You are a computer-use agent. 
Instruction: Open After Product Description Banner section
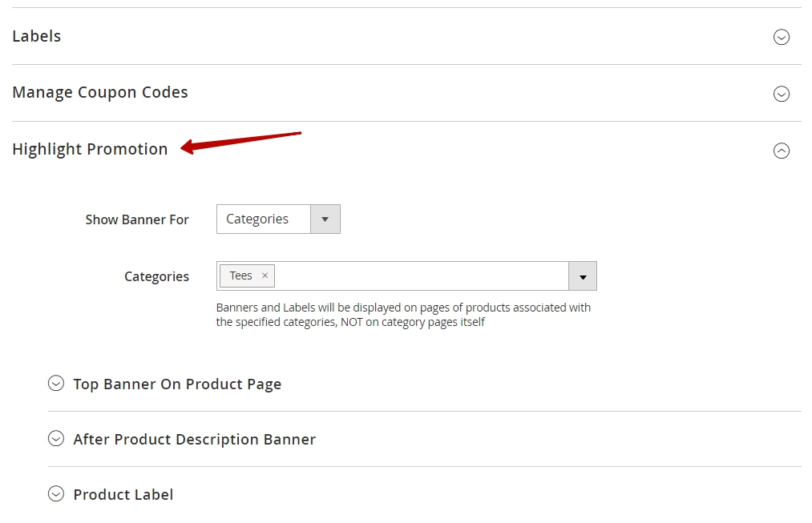pyautogui.click(x=194, y=440)
